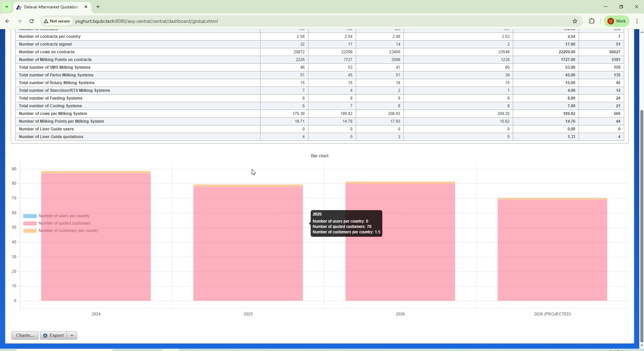Toggle the blue Number of users per country legend
Viewport: 644px width, 351px height.
[56, 216]
